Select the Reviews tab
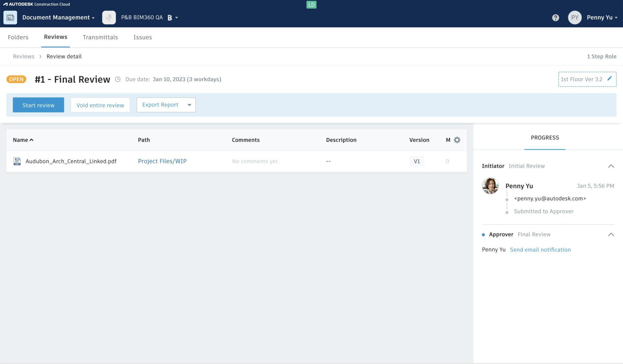This screenshot has width=623, height=364. click(x=55, y=37)
